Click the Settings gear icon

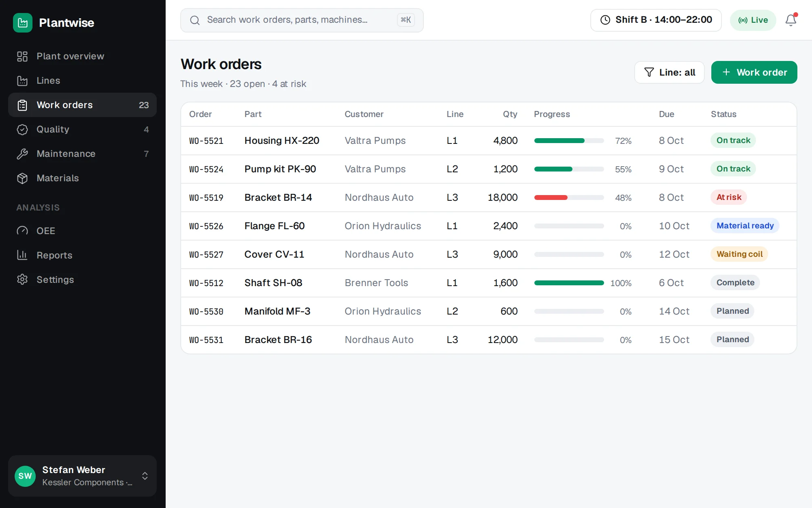tap(22, 280)
